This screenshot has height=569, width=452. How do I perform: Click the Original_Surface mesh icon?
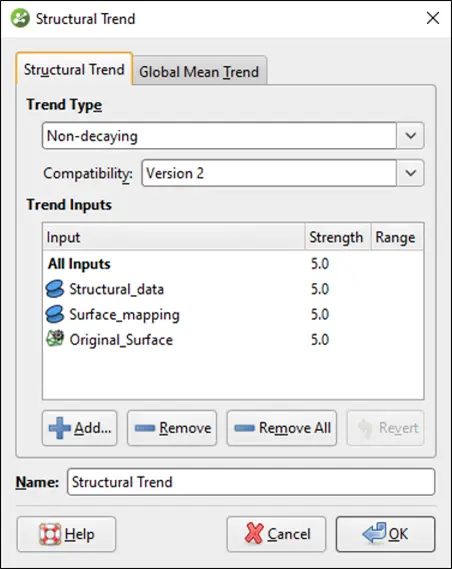coord(55,339)
